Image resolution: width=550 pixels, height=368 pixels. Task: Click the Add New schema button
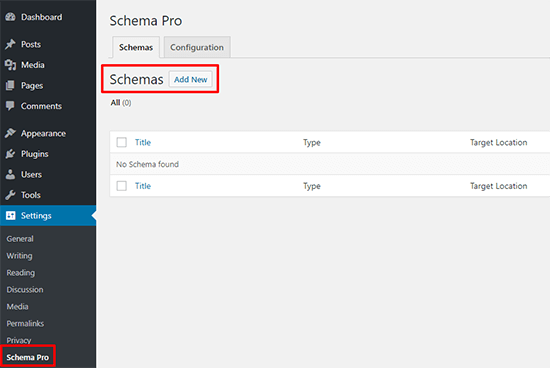click(x=191, y=80)
